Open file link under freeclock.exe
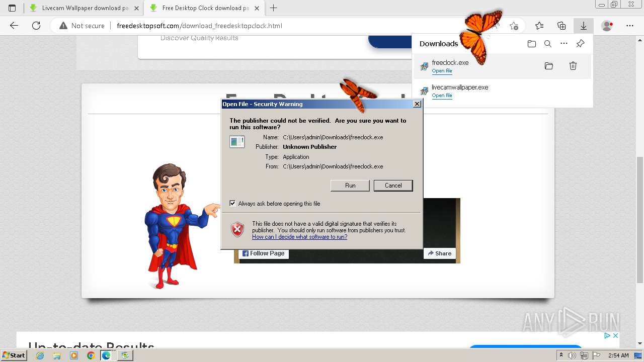 tap(442, 71)
